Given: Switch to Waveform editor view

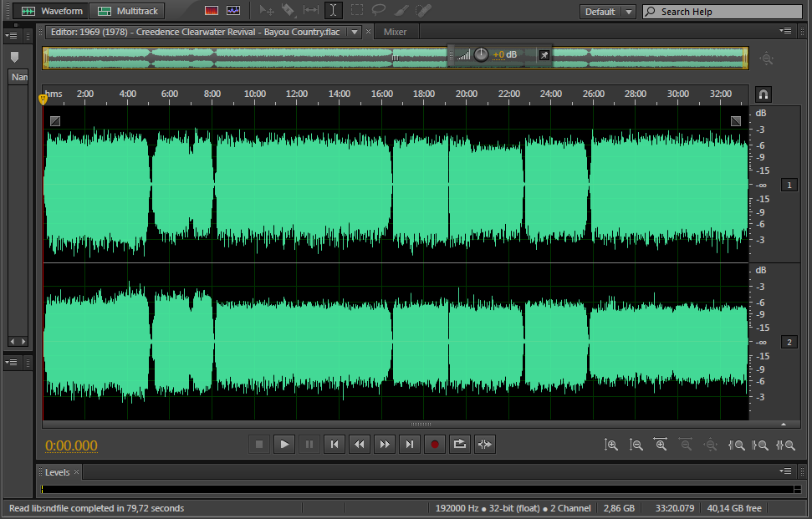Looking at the screenshot, I should pos(50,11).
